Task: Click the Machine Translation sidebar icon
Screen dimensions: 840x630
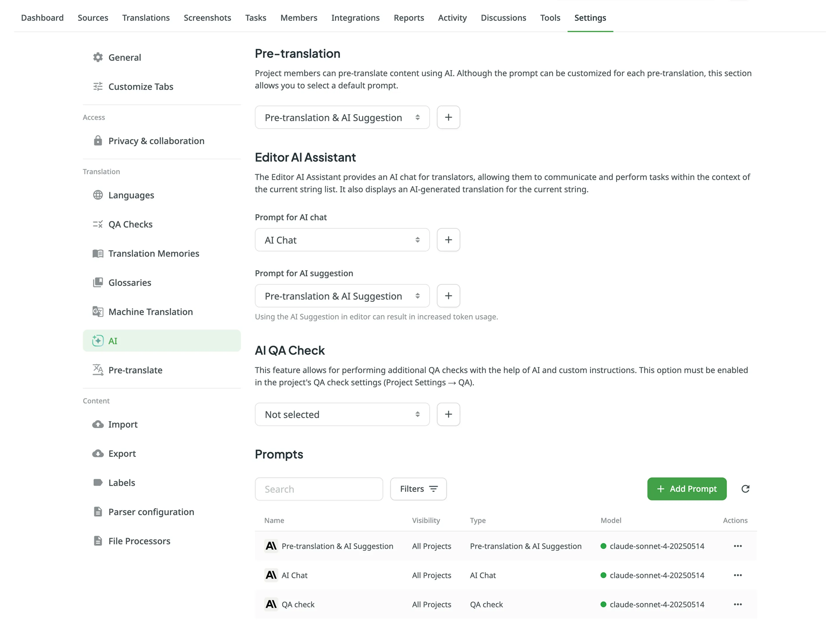Action: tap(98, 312)
